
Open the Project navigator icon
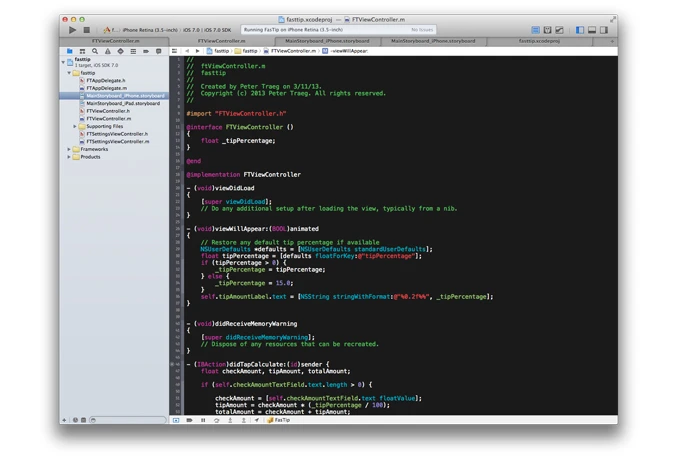(x=70, y=51)
